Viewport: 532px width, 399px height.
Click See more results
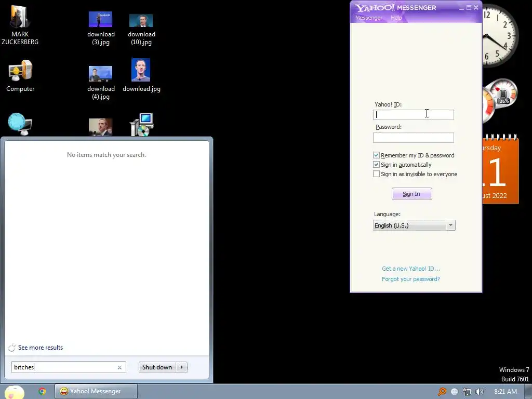(41, 348)
